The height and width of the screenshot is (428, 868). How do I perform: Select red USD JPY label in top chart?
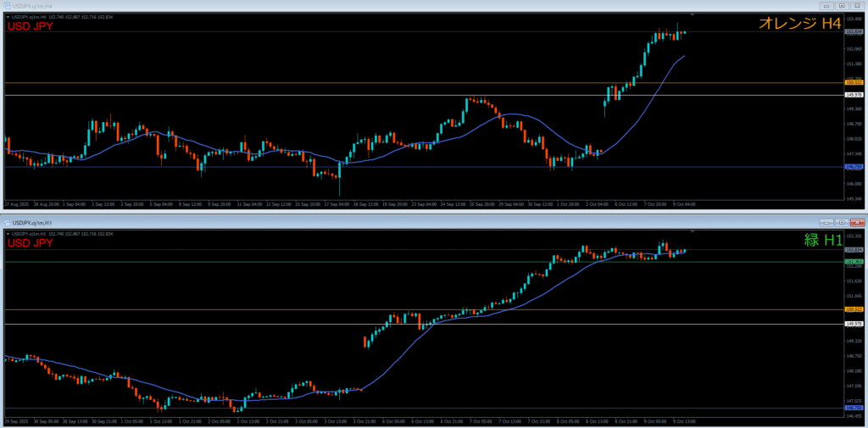[x=31, y=26]
